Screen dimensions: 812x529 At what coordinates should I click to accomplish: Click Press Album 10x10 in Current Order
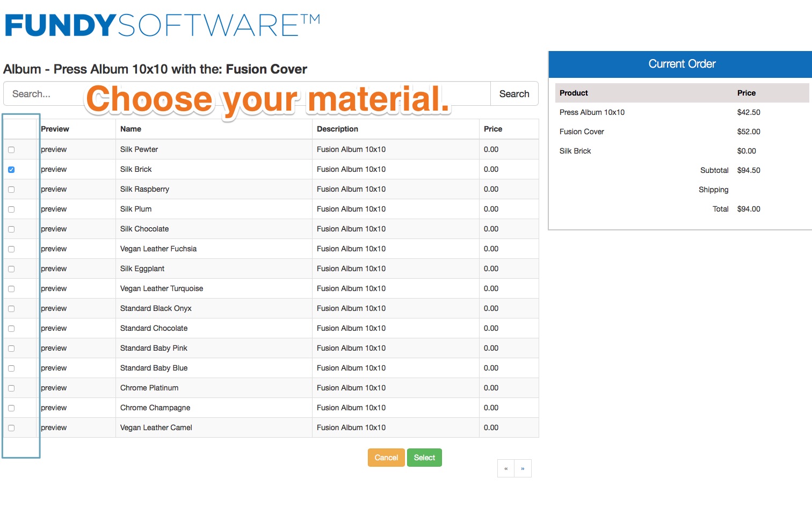[x=592, y=112]
